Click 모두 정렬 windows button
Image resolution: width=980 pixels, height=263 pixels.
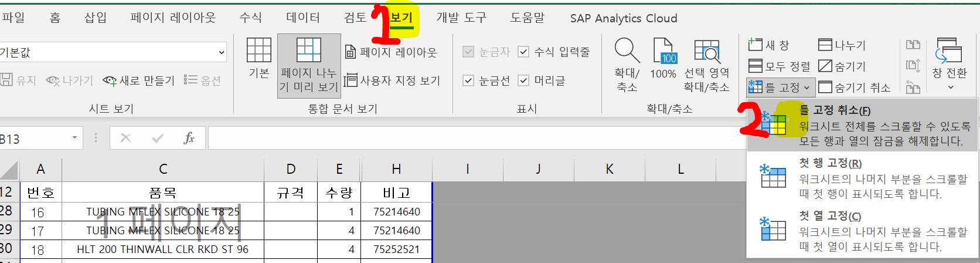(780, 66)
